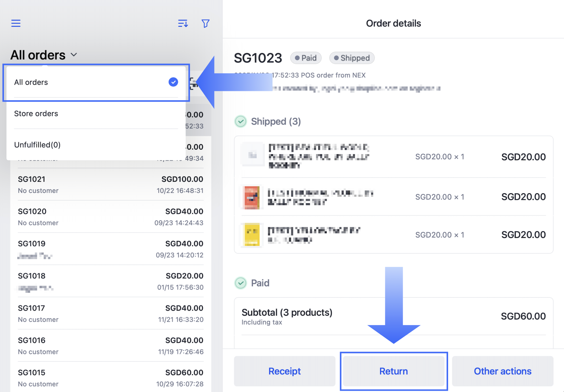Select Unfulfilled(0) in the dropdown list
Viewport: 564px width, 392px height.
(96, 145)
